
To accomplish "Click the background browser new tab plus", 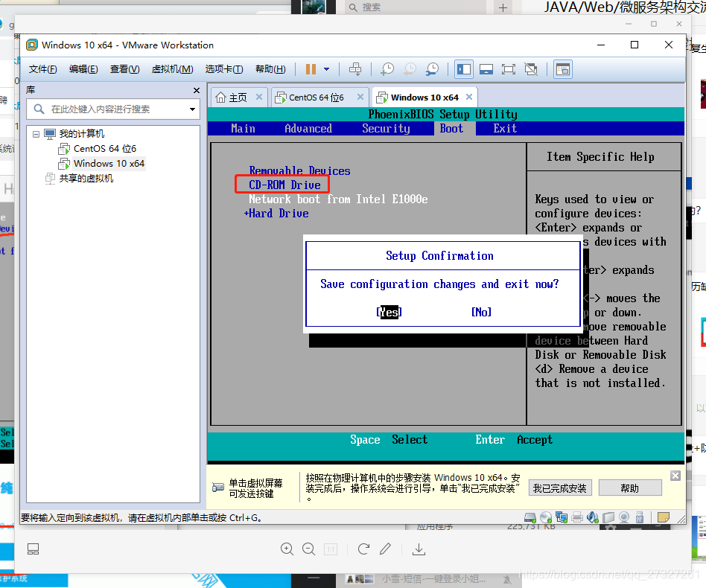I will pyautogui.click(x=503, y=7).
